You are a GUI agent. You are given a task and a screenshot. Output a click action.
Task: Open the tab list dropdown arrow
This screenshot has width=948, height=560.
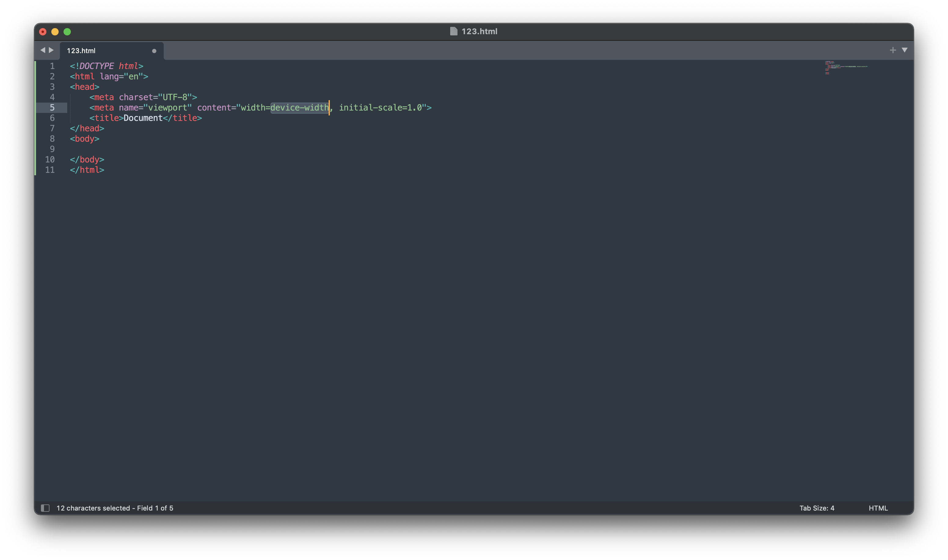tap(905, 50)
